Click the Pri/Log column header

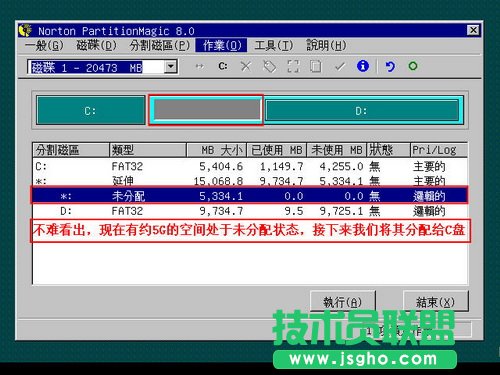tap(439, 150)
